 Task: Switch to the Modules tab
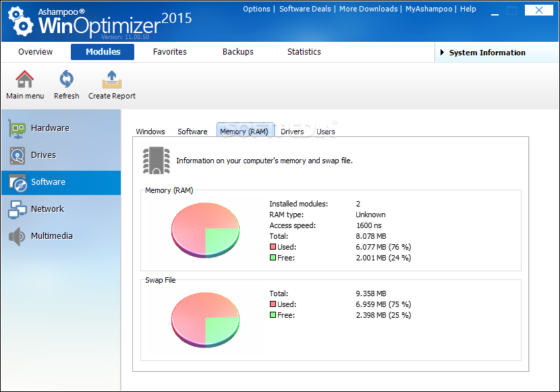pyautogui.click(x=103, y=52)
